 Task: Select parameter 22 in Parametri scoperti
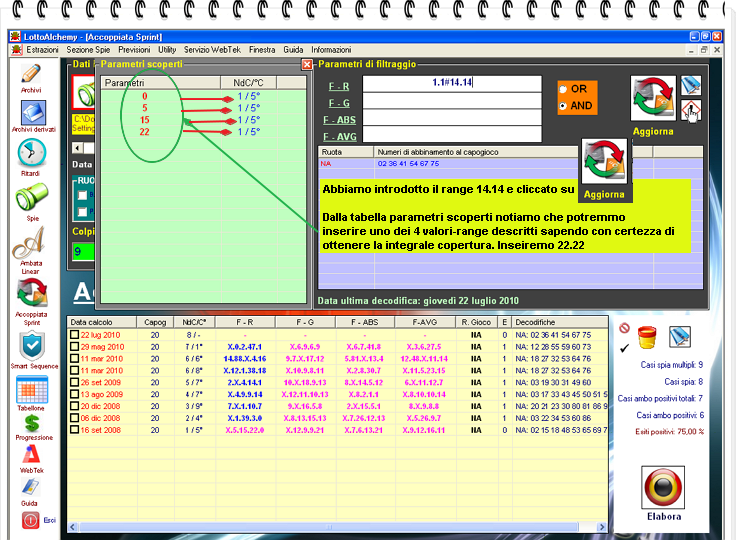tap(145, 132)
